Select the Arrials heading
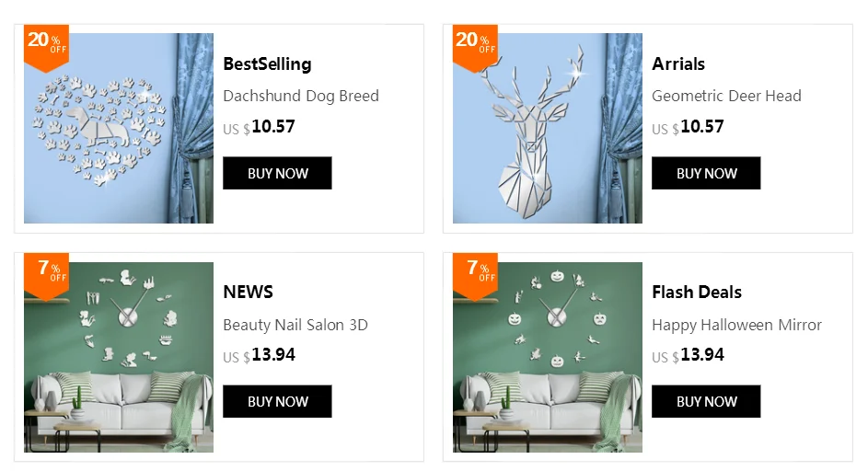The image size is (868, 471). point(678,64)
